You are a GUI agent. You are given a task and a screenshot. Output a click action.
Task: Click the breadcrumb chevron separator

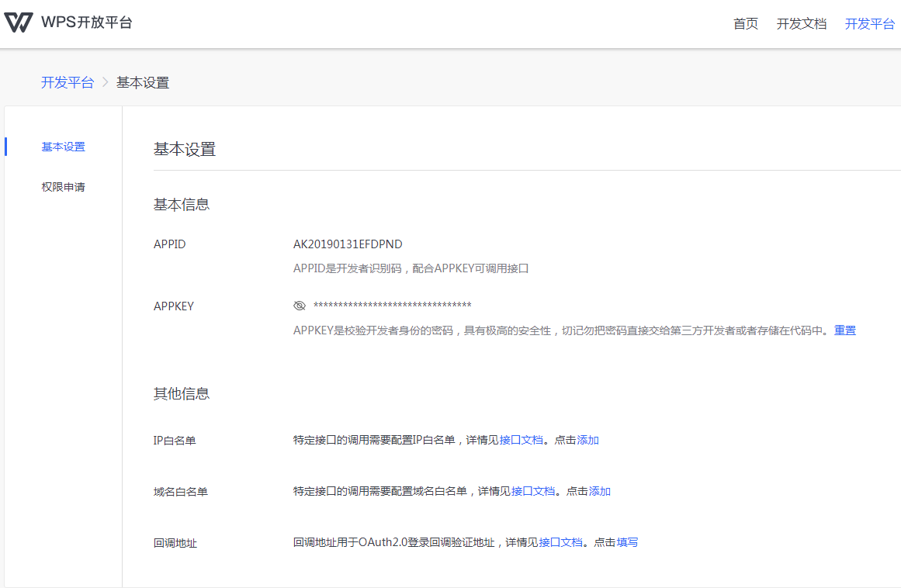[106, 82]
